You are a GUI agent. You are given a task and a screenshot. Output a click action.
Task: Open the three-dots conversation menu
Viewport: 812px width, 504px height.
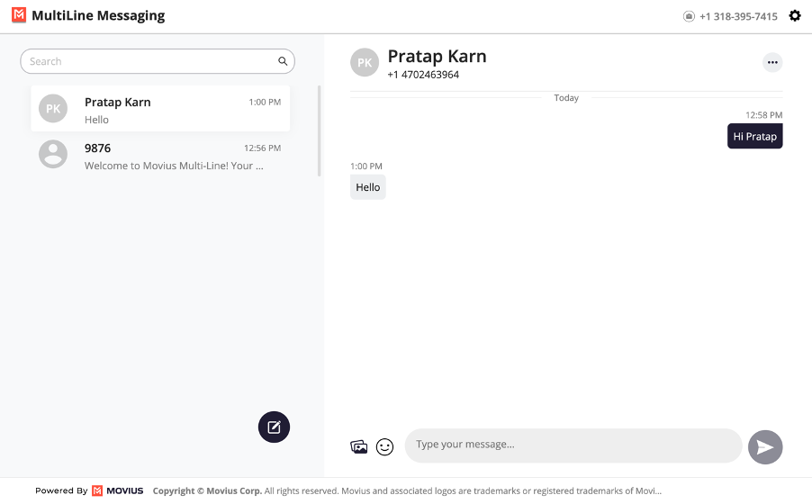(x=772, y=62)
